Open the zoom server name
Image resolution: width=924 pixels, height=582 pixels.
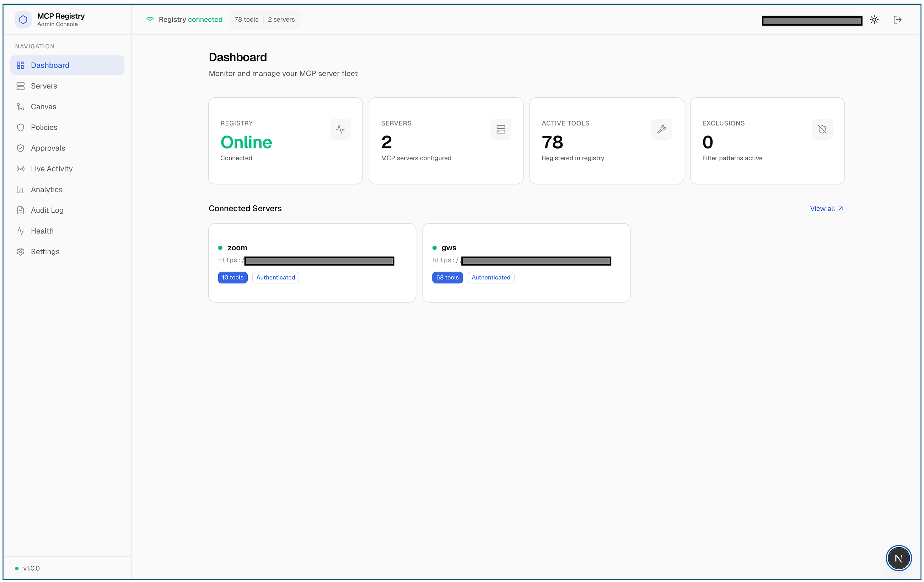click(237, 248)
